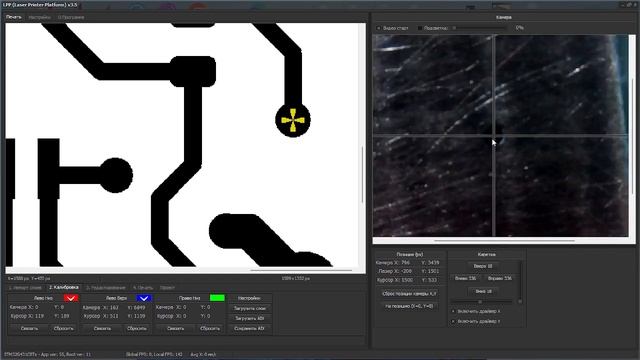Click the Сохранить ADI button
This screenshot has width=640, height=360.
pyautogui.click(x=250, y=328)
